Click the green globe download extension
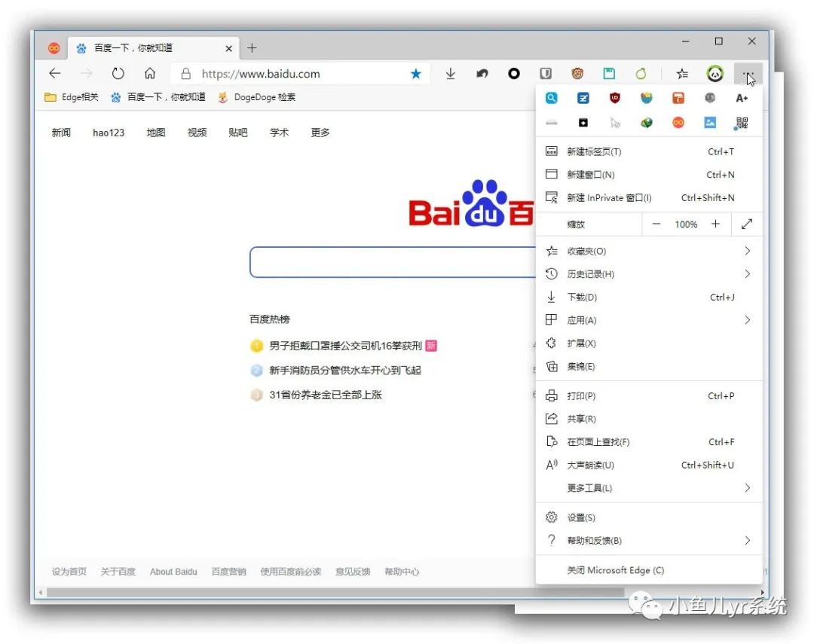 point(647,123)
